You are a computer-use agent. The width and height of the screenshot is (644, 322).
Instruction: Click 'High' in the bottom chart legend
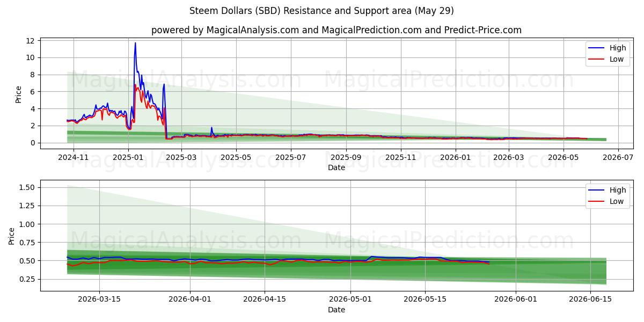[x=618, y=190]
